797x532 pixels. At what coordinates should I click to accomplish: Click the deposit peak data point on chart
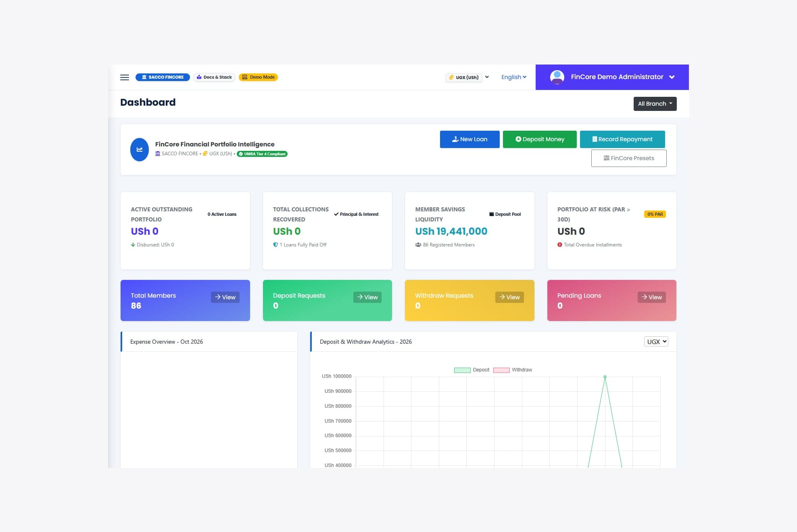tap(605, 377)
